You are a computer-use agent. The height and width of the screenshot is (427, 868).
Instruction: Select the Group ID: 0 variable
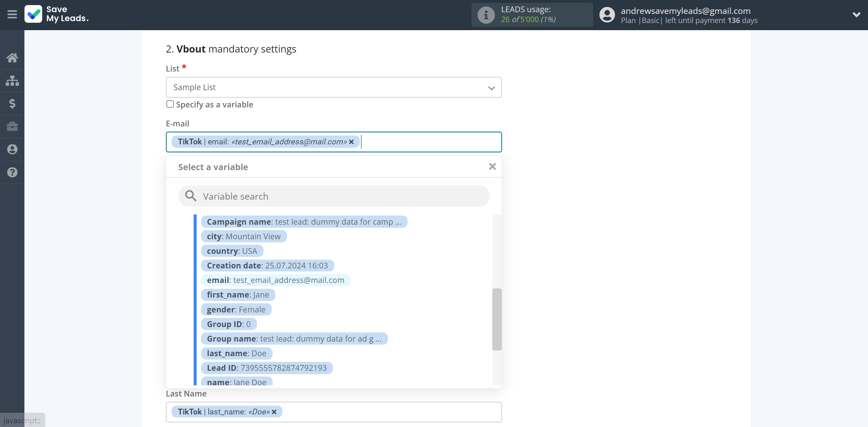[229, 324]
